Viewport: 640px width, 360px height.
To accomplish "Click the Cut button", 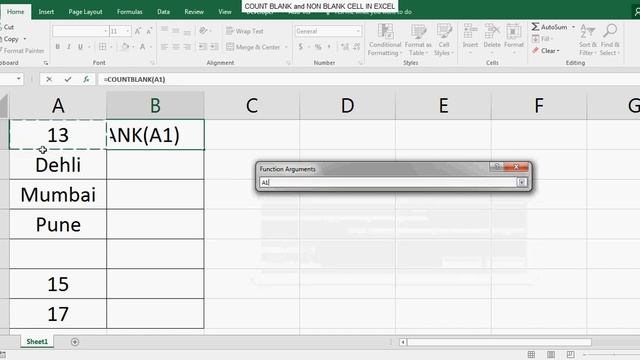I will (x=8, y=27).
